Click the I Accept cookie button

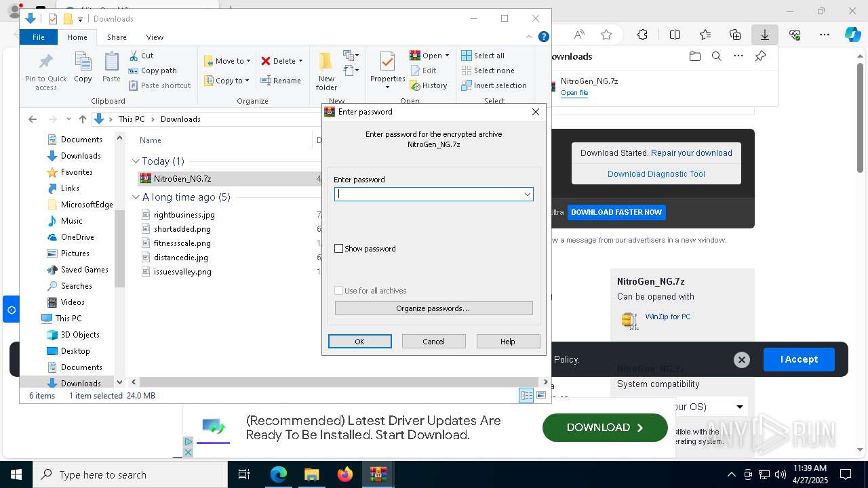tap(799, 359)
